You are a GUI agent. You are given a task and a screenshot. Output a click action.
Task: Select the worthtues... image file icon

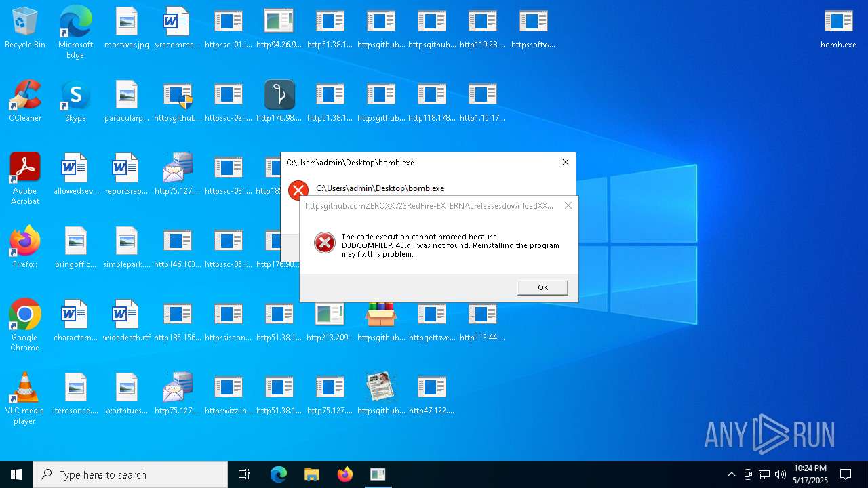point(127,394)
